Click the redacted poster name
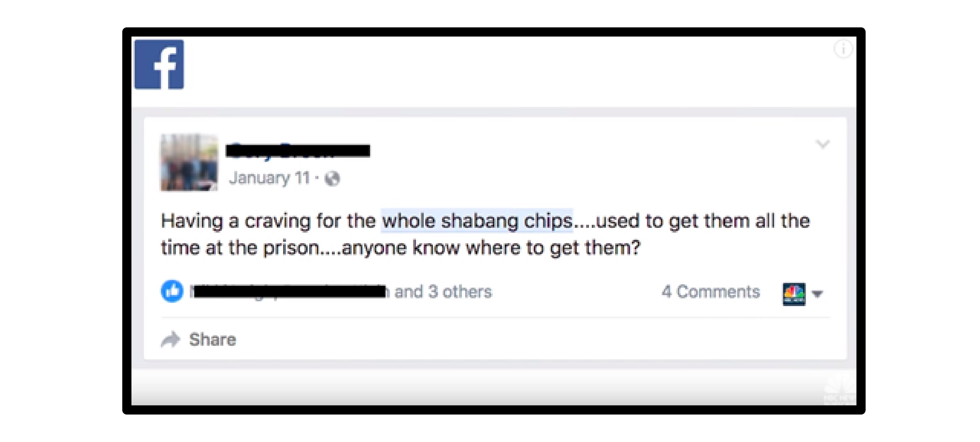 (297, 150)
